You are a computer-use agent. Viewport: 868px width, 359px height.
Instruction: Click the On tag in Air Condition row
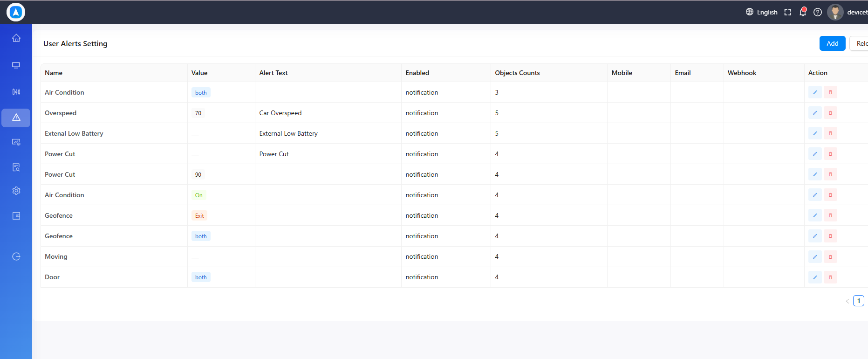[x=199, y=195]
